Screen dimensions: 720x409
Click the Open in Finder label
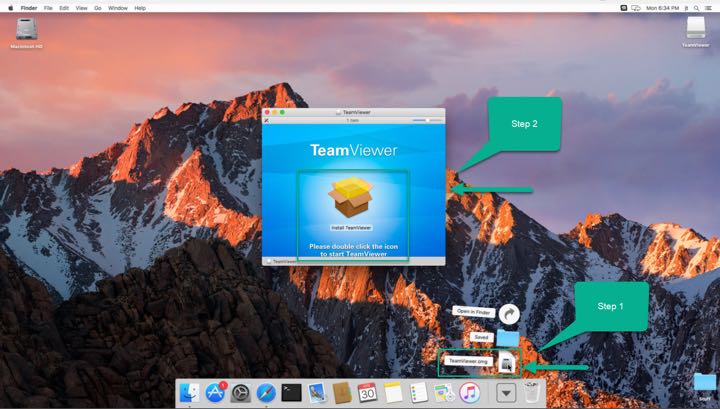(x=473, y=312)
